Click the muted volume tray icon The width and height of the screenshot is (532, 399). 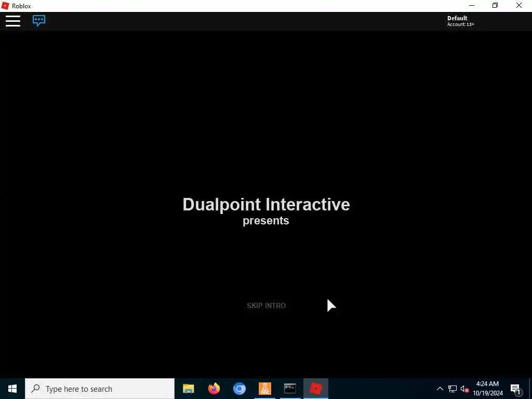[x=464, y=389]
